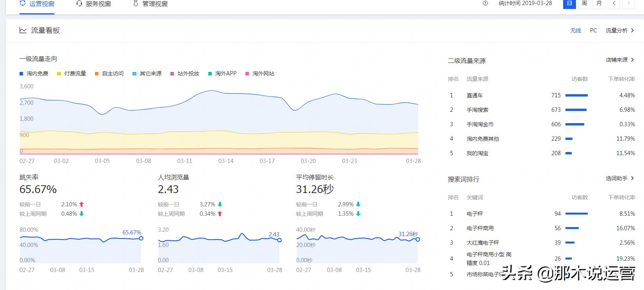The width and height of the screenshot is (644, 290).
Task: Select 月 time granularity button
Action: pyautogui.click(x=599, y=3)
